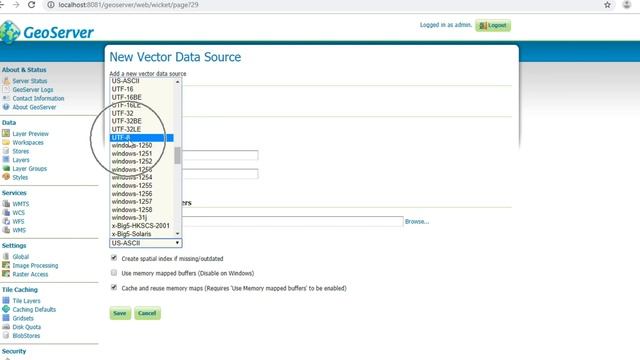640x360 pixels.
Task: Click Styles palette icon
Action: tap(6, 177)
